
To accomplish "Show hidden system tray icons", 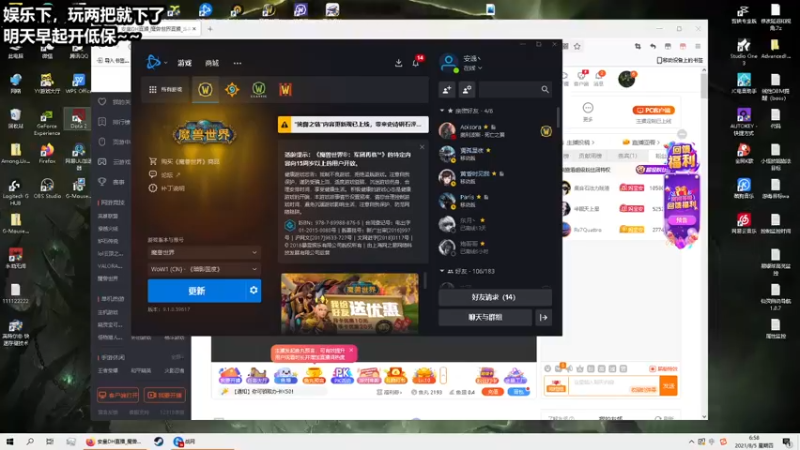I will [691, 442].
